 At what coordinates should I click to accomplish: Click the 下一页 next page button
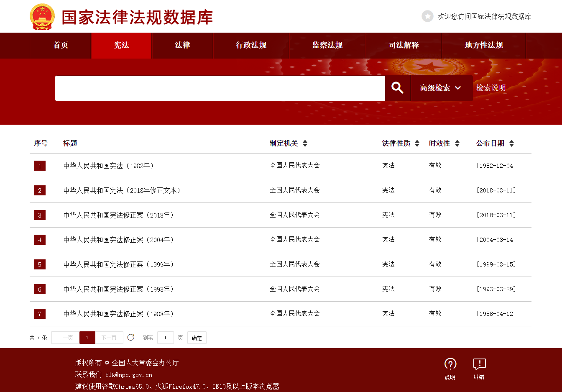pos(109,338)
